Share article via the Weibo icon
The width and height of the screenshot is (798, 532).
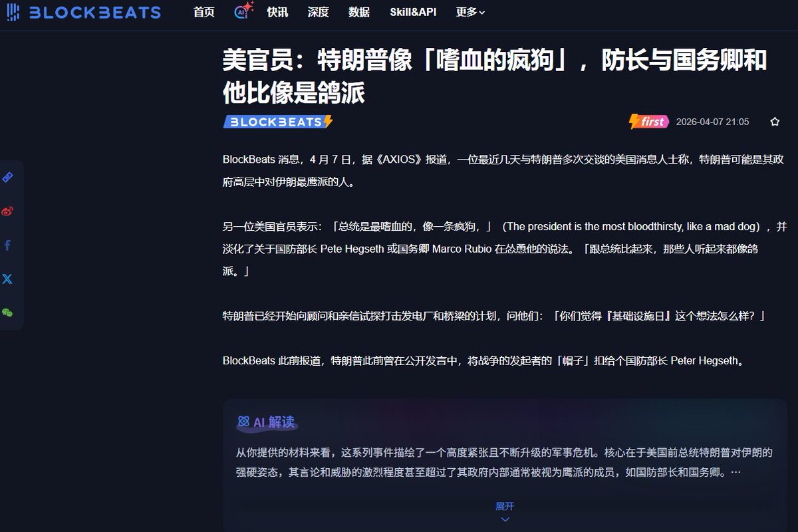tap(7, 211)
